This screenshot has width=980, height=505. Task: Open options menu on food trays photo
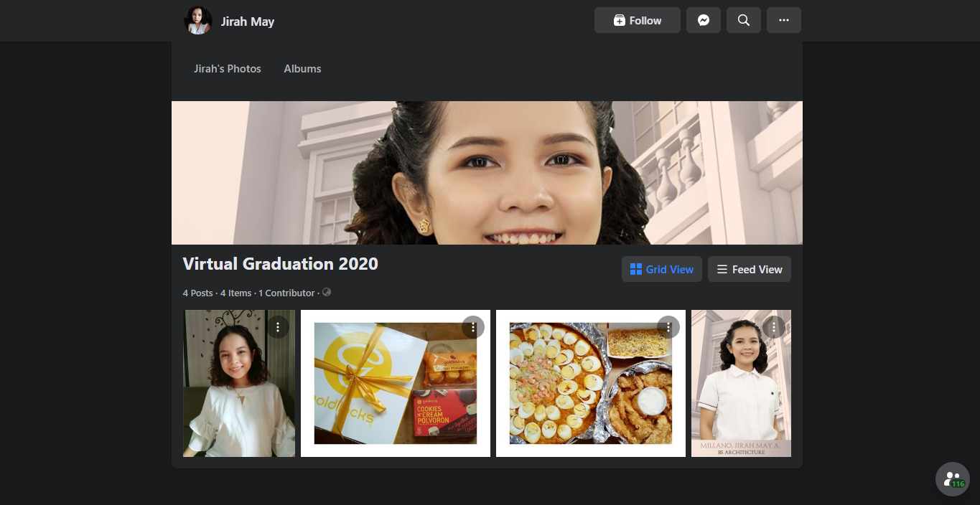point(668,327)
